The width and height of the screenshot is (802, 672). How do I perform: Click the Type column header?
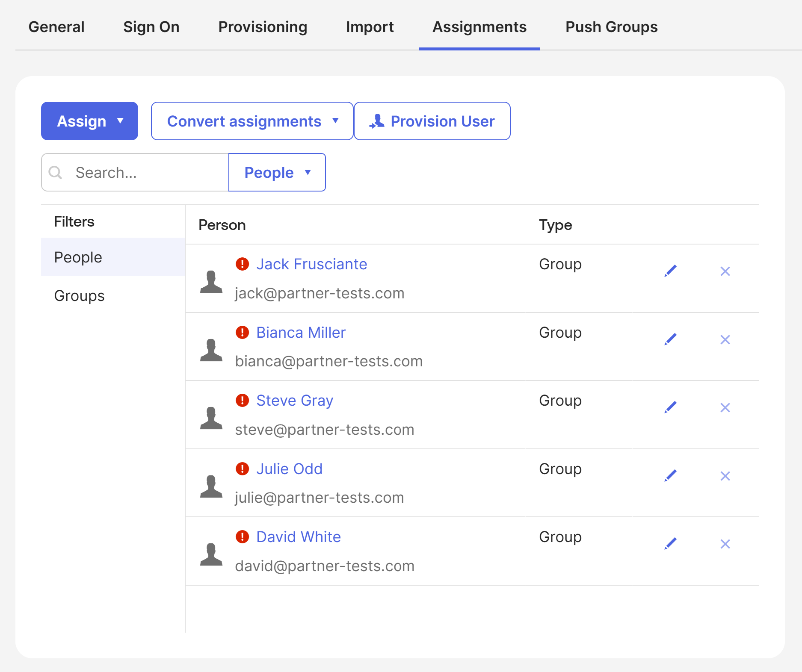click(555, 225)
